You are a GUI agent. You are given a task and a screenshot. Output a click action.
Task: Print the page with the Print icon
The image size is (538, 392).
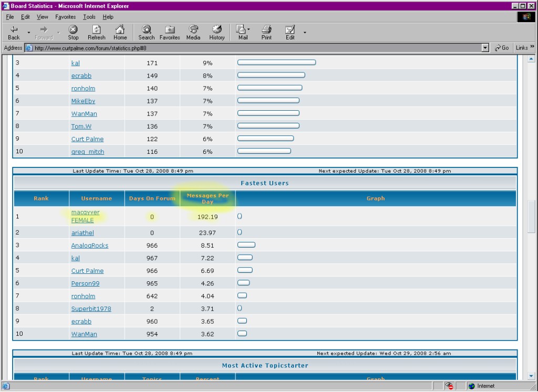coord(266,33)
